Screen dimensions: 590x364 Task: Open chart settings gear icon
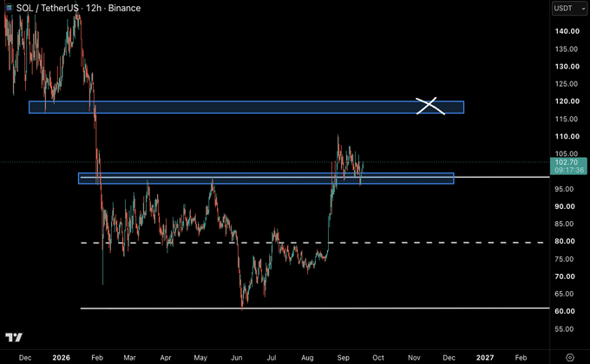pyautogui.click(x=570, y=357)
